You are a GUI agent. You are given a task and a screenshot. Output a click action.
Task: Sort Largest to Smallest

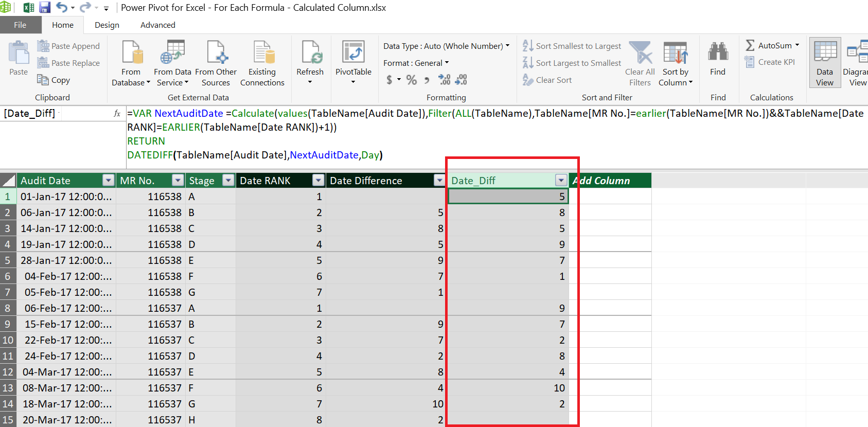coord(572,63)
